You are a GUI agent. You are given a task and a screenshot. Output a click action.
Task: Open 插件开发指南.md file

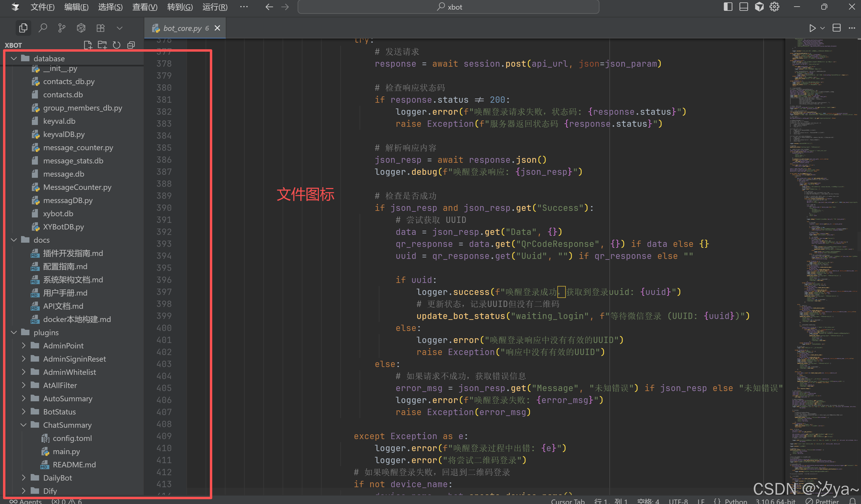(x=74, y=254)
